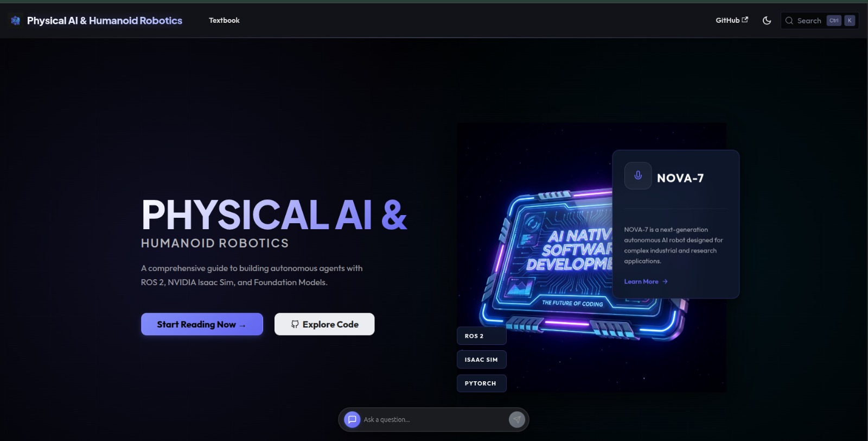Toggle dark mode with moon icon

[x=767, y=21]
